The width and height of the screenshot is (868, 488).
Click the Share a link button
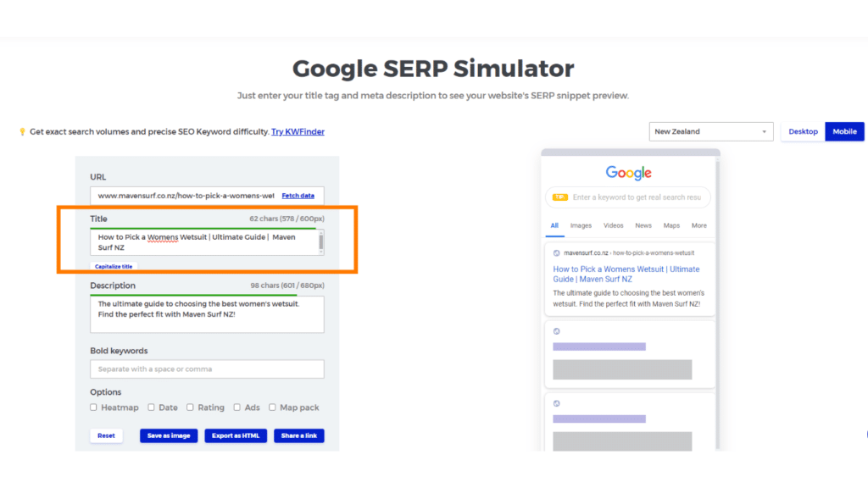coord(299,435)
